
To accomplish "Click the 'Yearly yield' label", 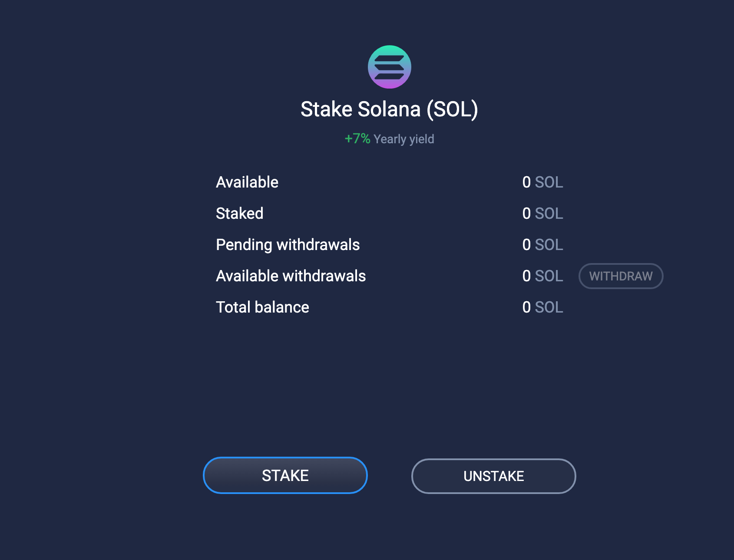I will [404, 139].
